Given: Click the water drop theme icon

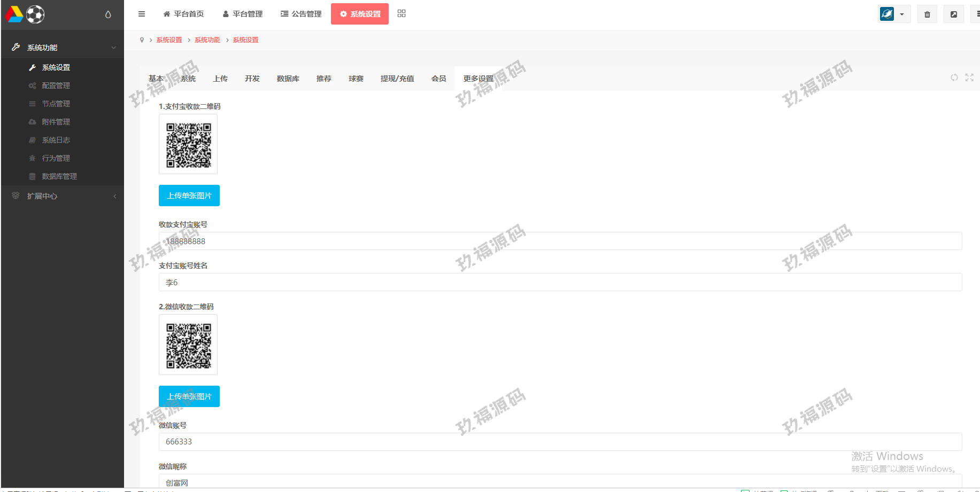Looking at the screenshot, I should pyautogui.click(x=108, y=14).
